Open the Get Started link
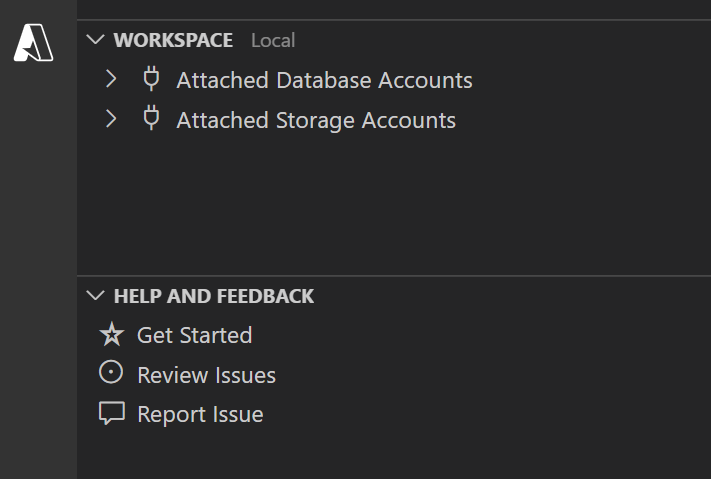The width and height of the screenshot is (711, 479). 194,335
